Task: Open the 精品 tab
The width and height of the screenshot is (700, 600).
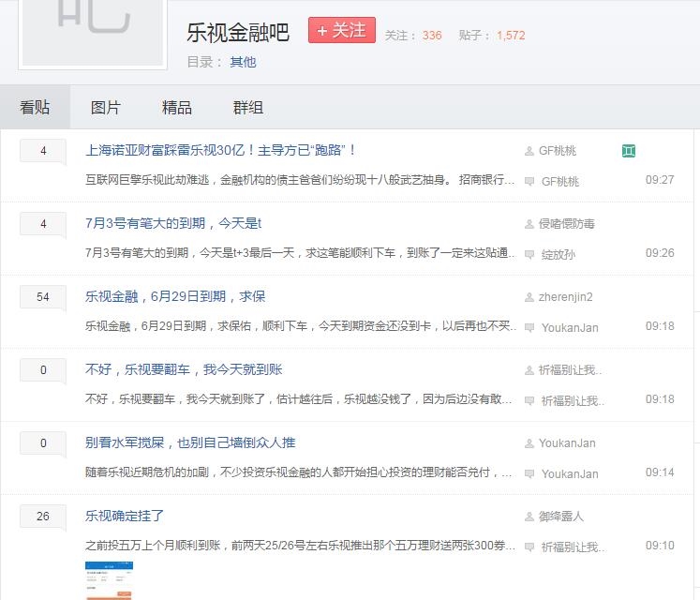Action: pyautogui.click(x=176, y=108)
